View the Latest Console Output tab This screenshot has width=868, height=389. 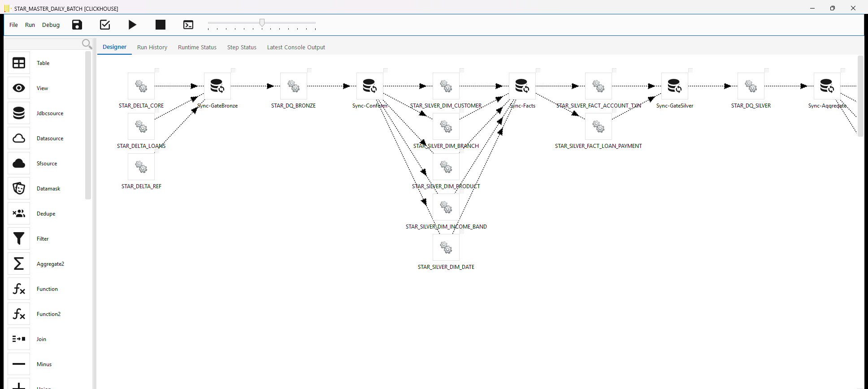point(296,47)
